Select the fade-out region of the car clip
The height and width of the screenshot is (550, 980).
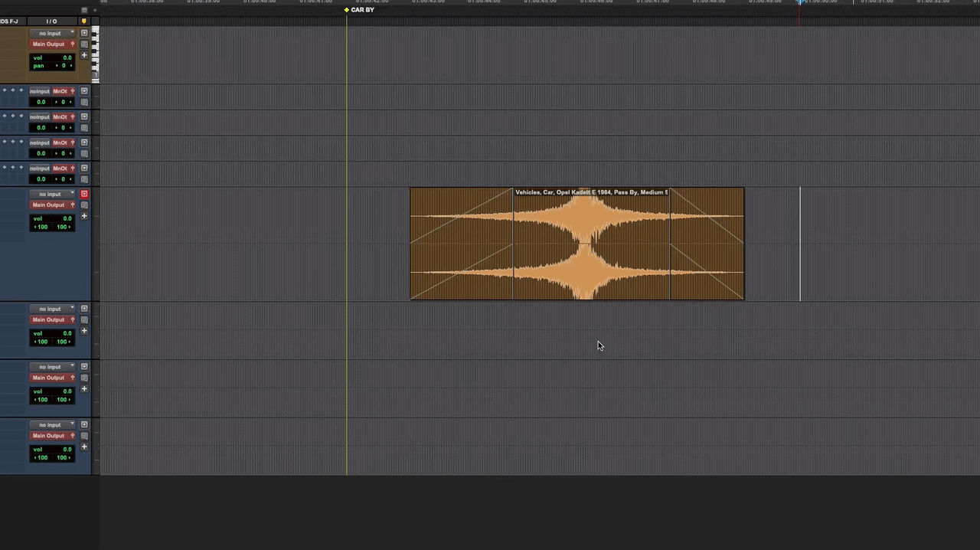click(707, 244)
